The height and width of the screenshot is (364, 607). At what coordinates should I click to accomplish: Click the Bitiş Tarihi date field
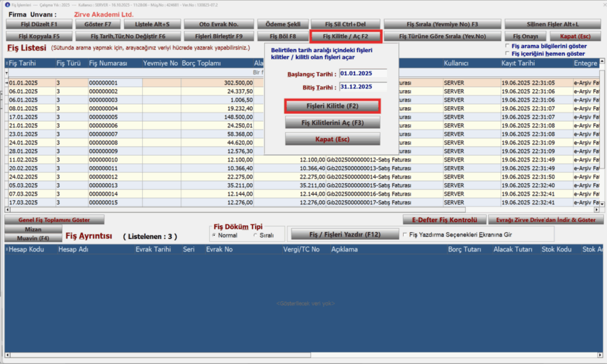pyautogui.click(x=363, y=87)
